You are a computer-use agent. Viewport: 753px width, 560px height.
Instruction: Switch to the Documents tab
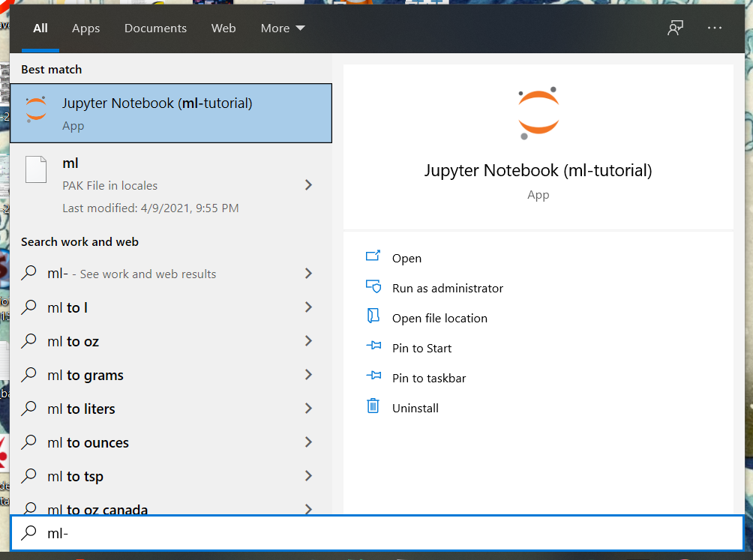tap(155, 28)
